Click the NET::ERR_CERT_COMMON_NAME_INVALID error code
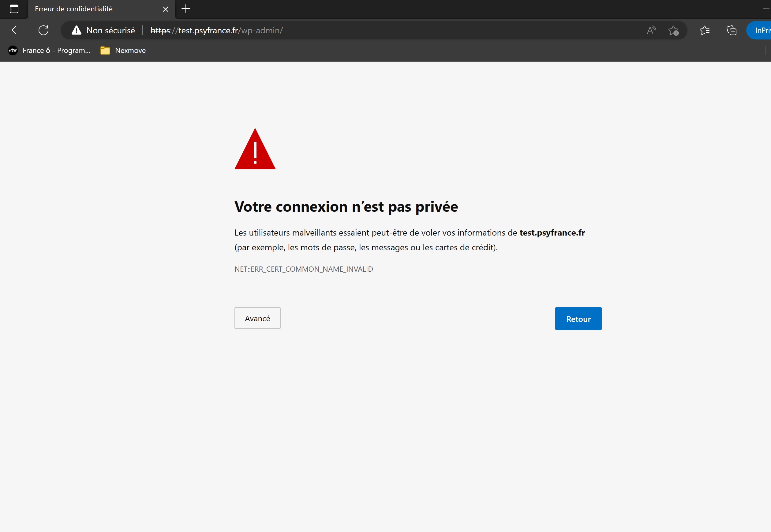 point(303,269)
